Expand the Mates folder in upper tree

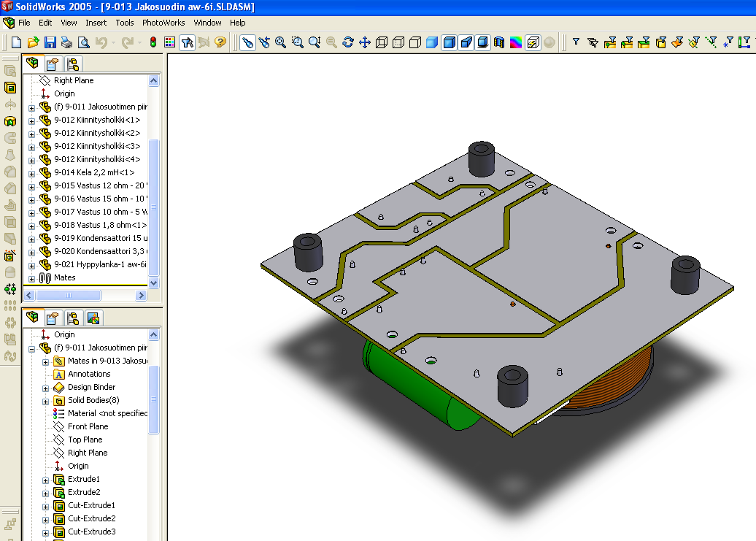tap(31, 278)
